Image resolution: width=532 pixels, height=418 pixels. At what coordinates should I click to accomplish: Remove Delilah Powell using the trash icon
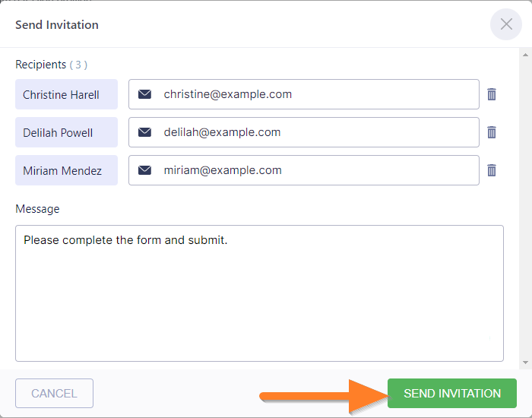coord(492,132)
